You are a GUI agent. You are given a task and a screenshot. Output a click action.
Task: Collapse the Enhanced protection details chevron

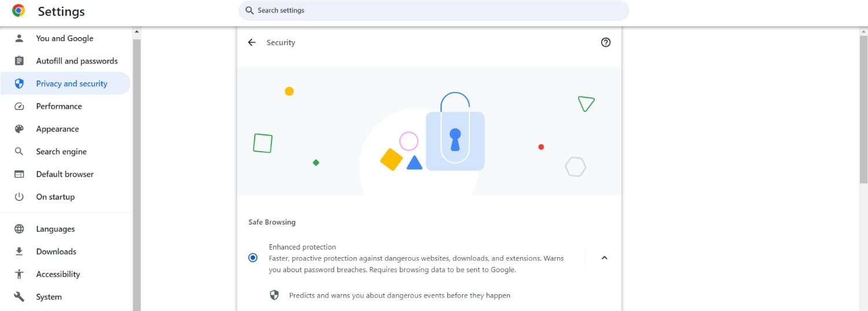604,258
